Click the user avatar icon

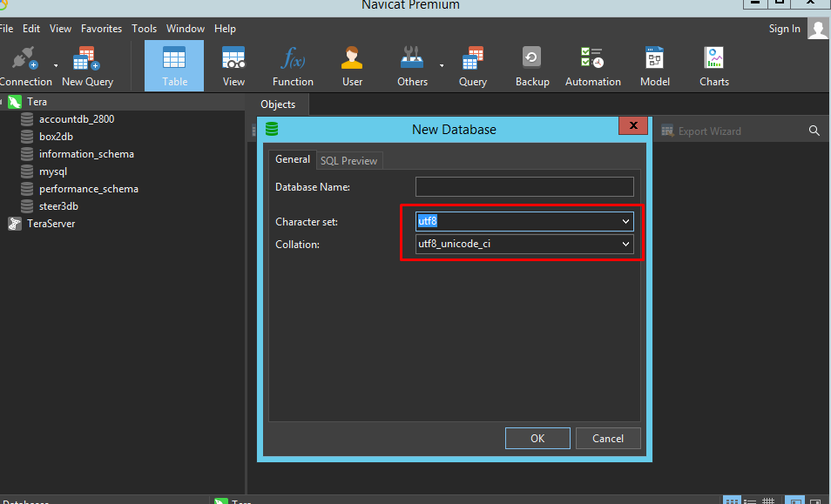point(818,28)
